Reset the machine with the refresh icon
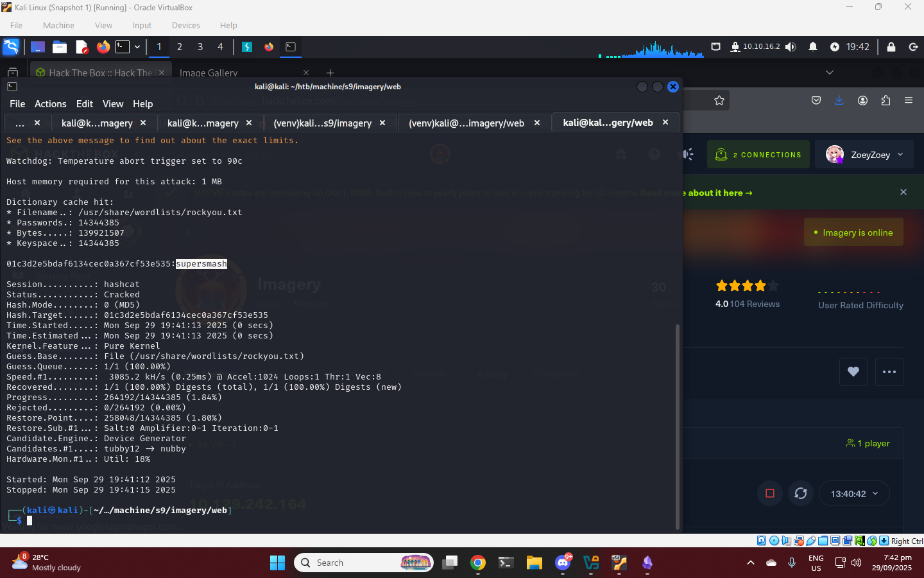 [800, 493]
